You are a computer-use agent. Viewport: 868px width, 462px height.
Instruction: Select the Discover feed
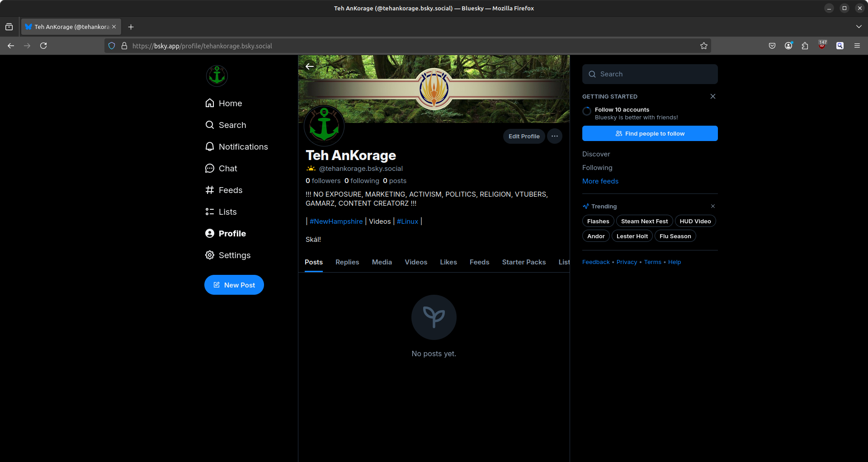(x=596, y=154)
